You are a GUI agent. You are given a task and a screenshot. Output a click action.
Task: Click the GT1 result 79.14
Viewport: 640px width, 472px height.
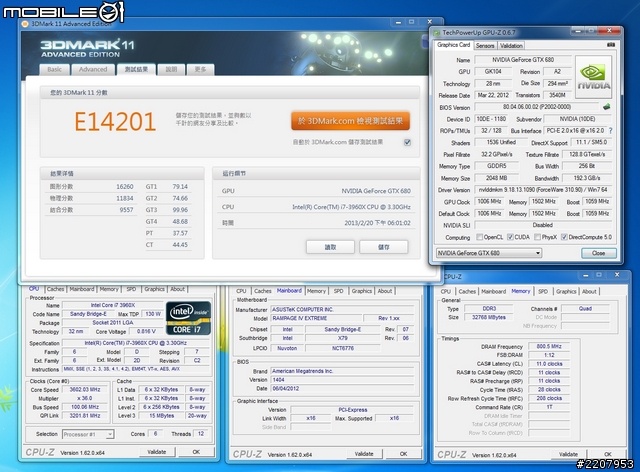pos(180,187)
